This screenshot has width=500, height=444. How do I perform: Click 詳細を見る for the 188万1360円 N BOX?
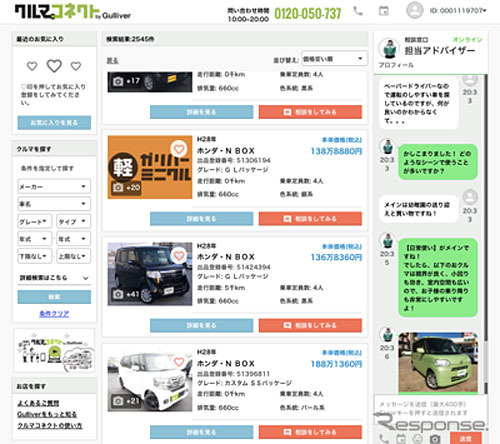(202, 432)
